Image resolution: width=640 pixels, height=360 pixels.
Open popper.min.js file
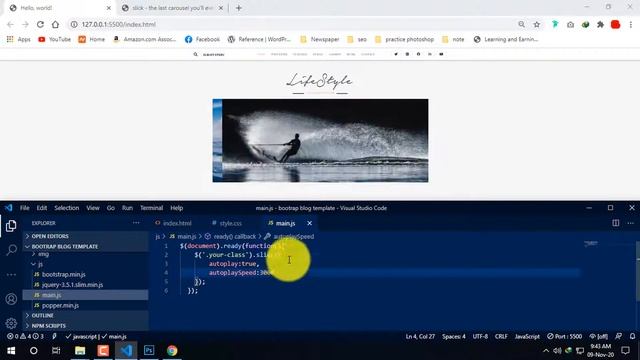click(60, 305)
